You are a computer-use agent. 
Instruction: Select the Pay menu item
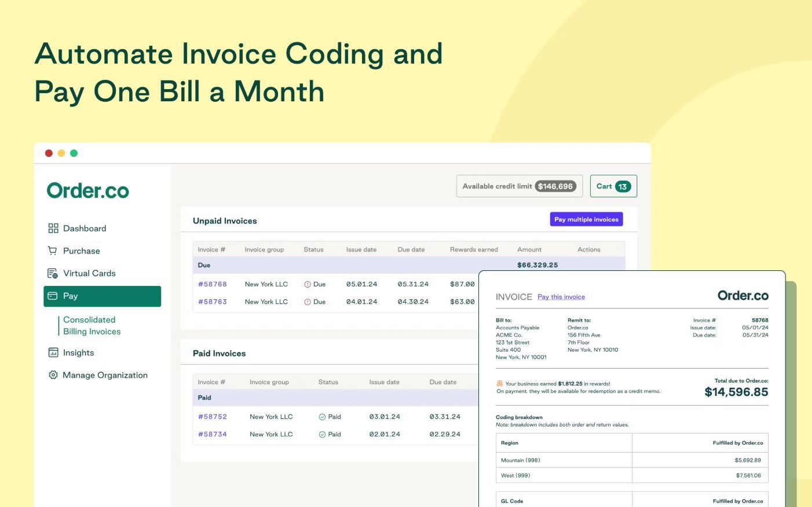[102, 296]
